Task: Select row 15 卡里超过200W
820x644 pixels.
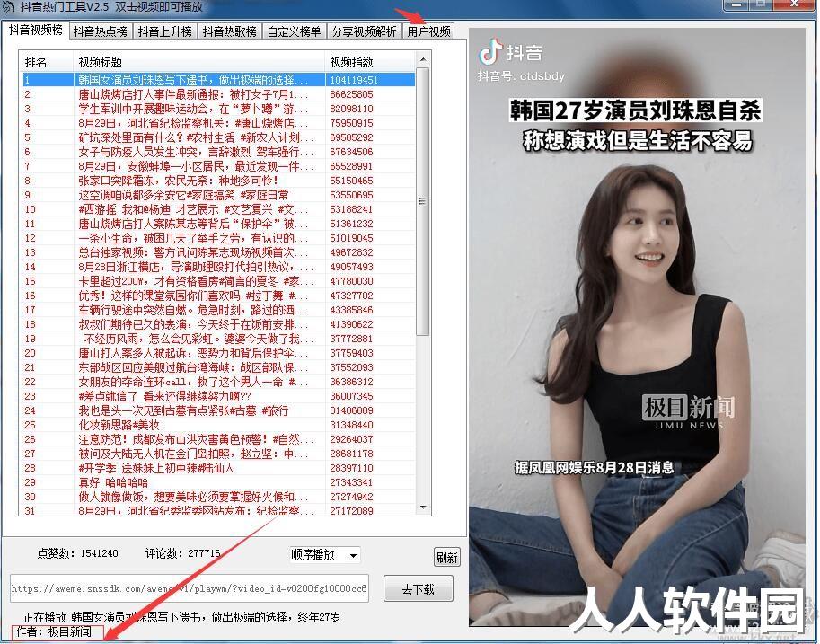Action: [218, 281]
